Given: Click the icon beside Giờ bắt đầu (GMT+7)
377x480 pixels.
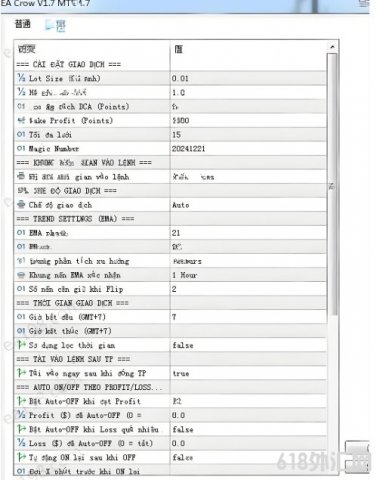Looking at the screenshot, I should pyautogui.click(x=21, y=317).
